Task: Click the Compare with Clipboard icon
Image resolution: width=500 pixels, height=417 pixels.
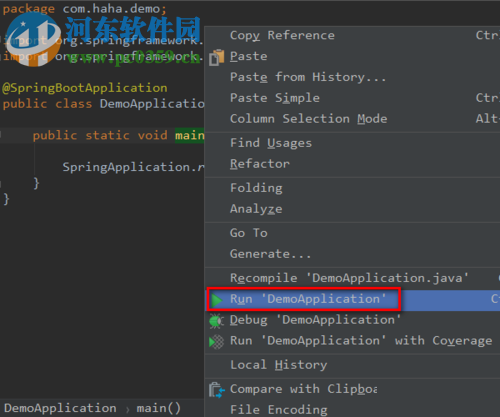Action: [217, 390]
